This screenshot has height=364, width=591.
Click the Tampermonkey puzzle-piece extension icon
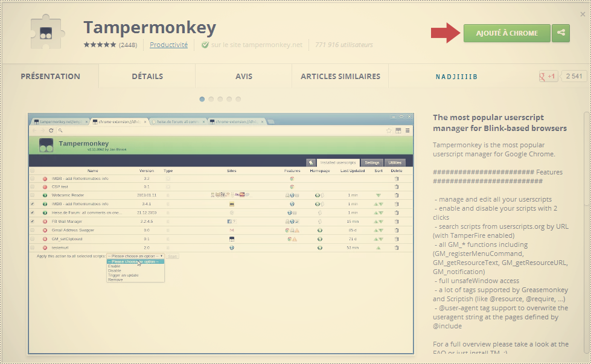pos(47,33)
